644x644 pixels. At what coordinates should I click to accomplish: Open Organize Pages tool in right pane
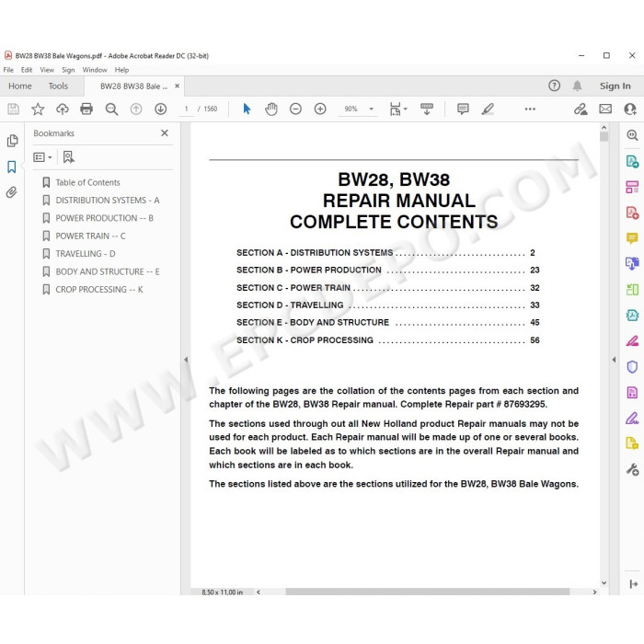(x=632, y=187)
